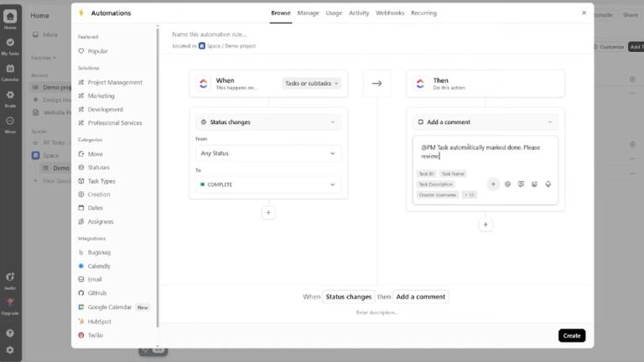
Task: Insert an @mention in the comment
Action: coord(507,184)
